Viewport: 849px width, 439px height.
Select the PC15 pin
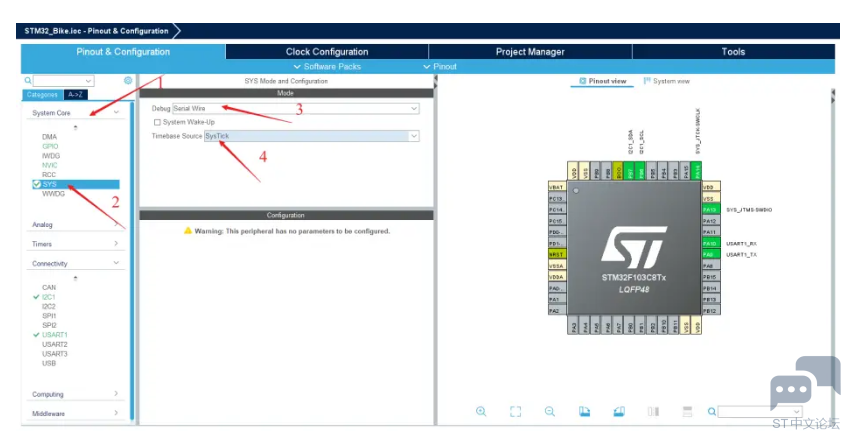[557, 221]
